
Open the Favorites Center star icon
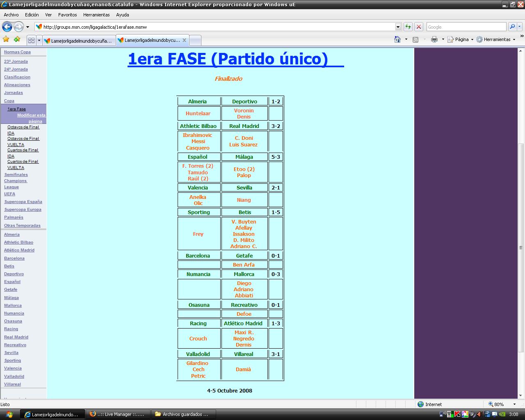point(6,39)
